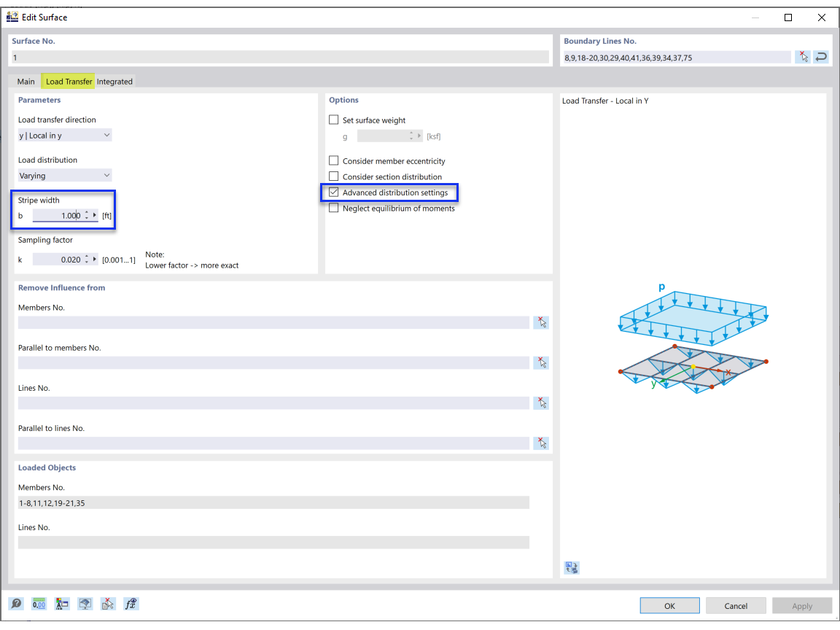The height and width of the screenshot is (630, 840).
Task: Switch to the Main tab
Action: [26, 82]
